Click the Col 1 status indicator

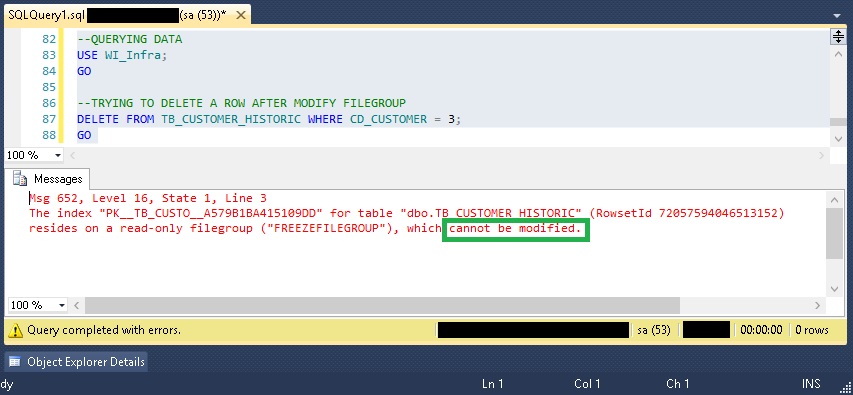pos(587,384)
